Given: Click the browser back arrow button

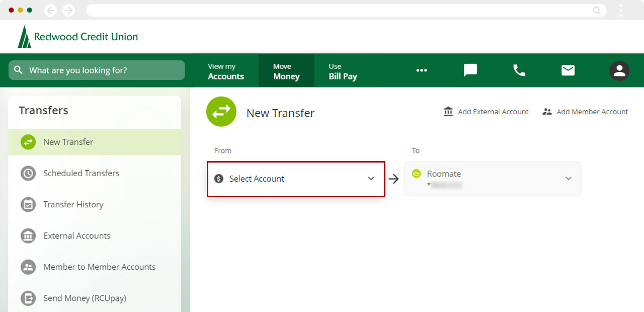Looking at the screenshot, I should (x=51, y=10).
